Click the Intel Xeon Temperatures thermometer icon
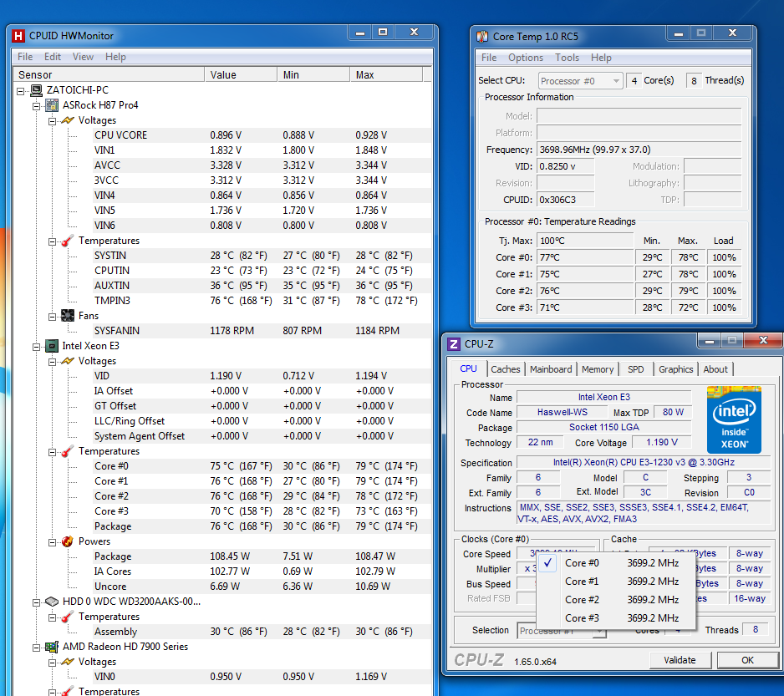The width and height of the screenshot is (784, 696). pos(68,451)
